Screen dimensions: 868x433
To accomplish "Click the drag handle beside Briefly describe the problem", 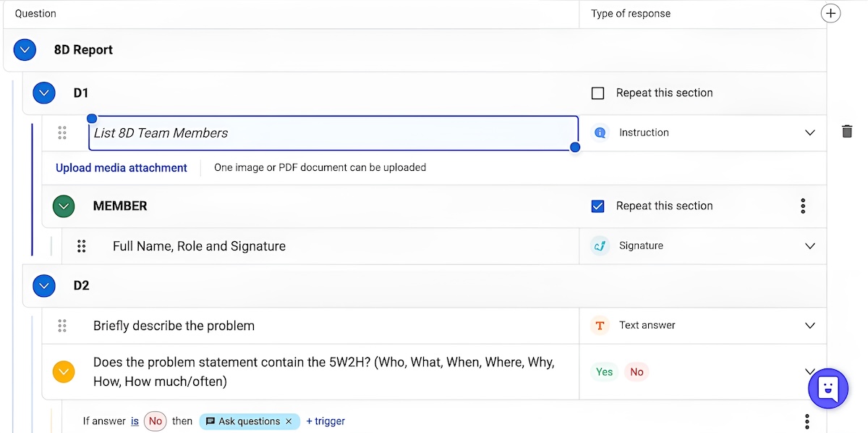I will [62, 326].
